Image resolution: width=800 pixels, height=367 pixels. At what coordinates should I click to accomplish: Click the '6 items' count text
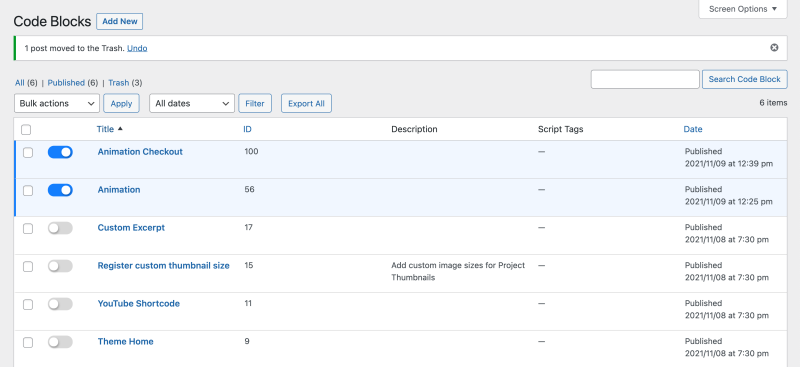[x=773, y=103]
